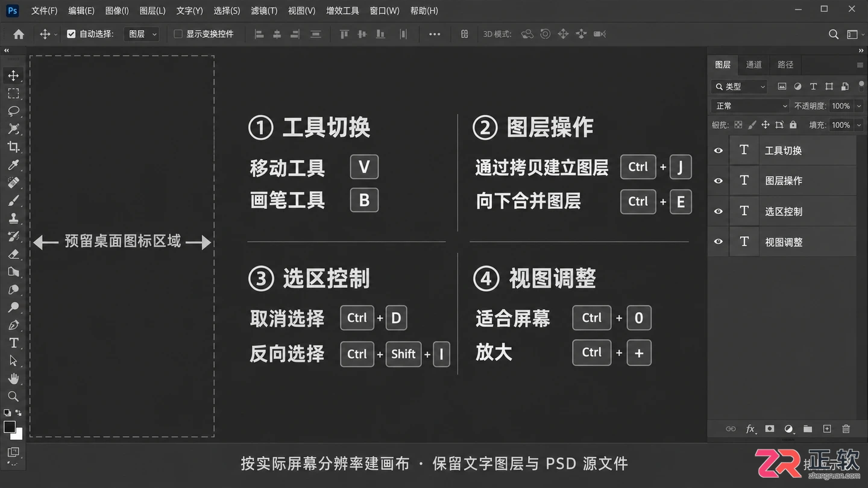Screen dimensions: 868x488
Task: Select the Brush tool
Action: tap(13, 200)
